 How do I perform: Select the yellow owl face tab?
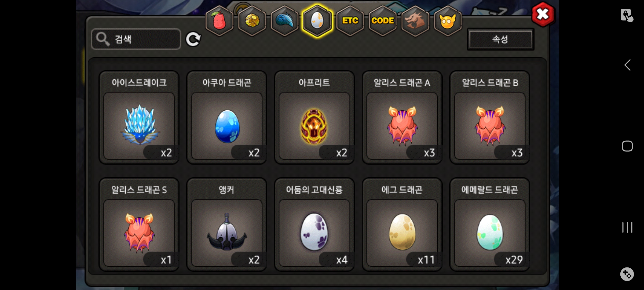448,21
